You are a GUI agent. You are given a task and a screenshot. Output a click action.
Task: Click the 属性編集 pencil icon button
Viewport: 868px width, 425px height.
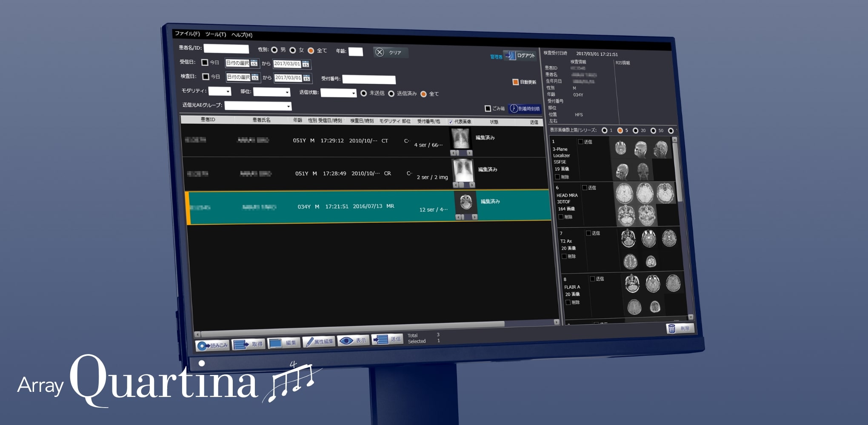pos(320,341)
